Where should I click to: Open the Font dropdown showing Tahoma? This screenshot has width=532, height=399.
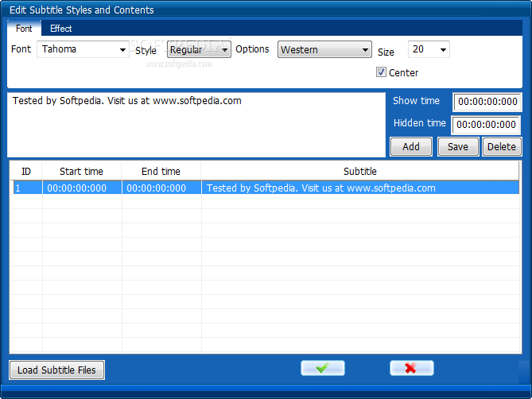coord(83,49)
